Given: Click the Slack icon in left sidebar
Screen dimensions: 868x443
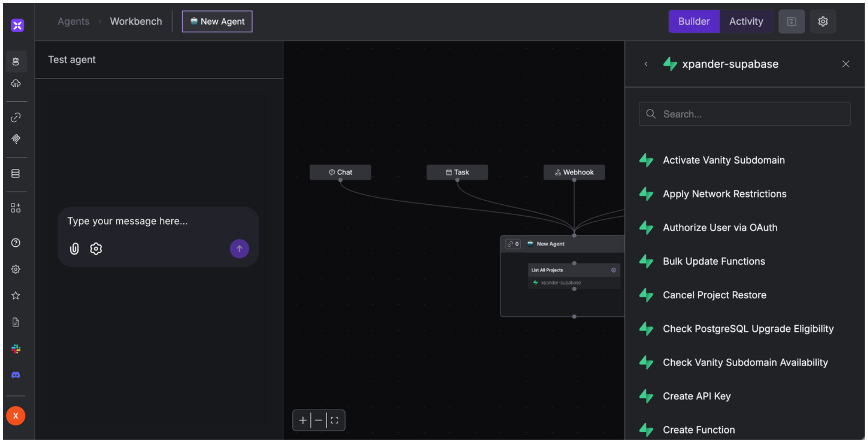Looking at the screenshot, I should pos(15,349).
